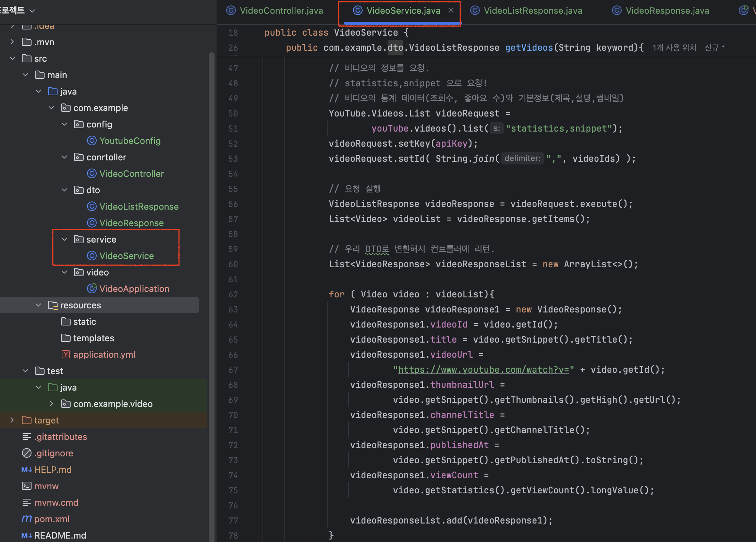The image size is (756, 542).
Task: Click the 'delimiter:' parameter hint
Action: tap(522, 158)
